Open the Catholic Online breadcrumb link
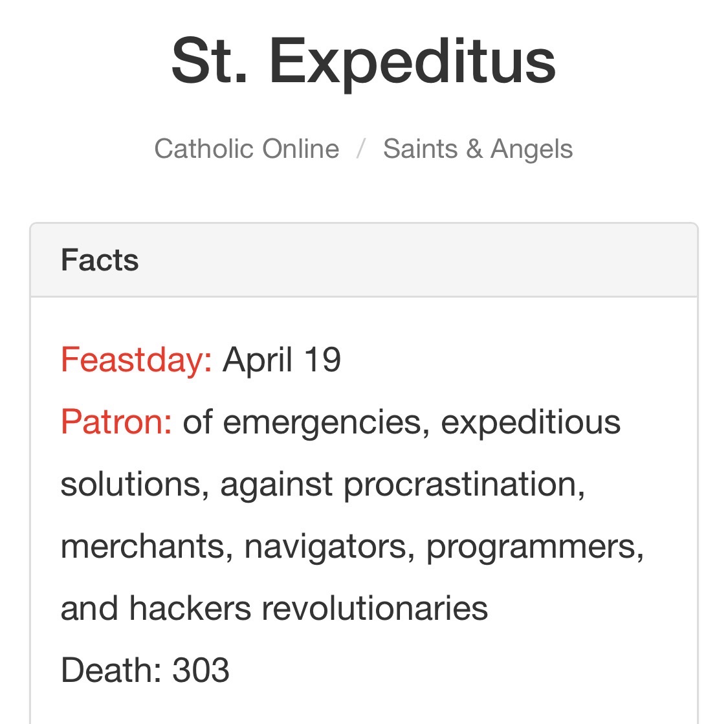 click(247, 149)
